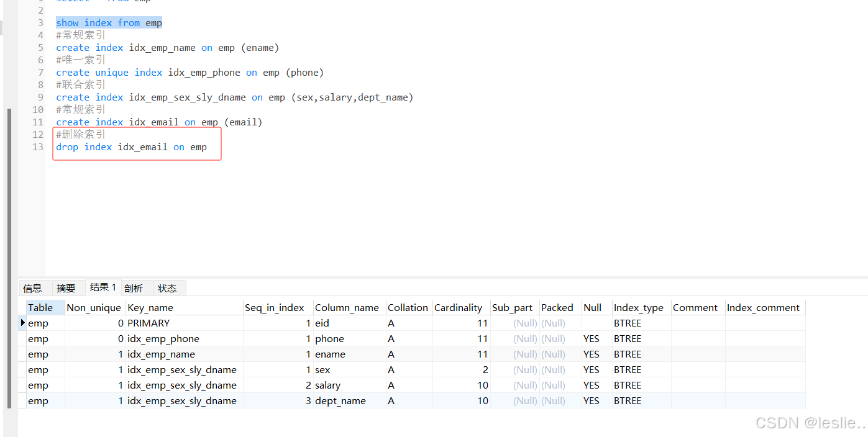Select the eid column name cell
Image resolution: width=868 pixels, height=437 pixels.
(350, 323)
